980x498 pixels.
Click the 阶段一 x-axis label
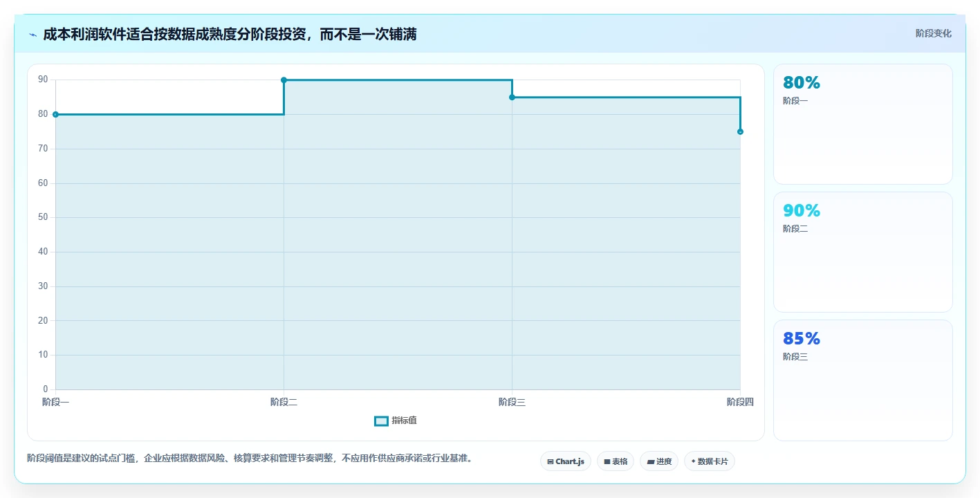(55, 402)
